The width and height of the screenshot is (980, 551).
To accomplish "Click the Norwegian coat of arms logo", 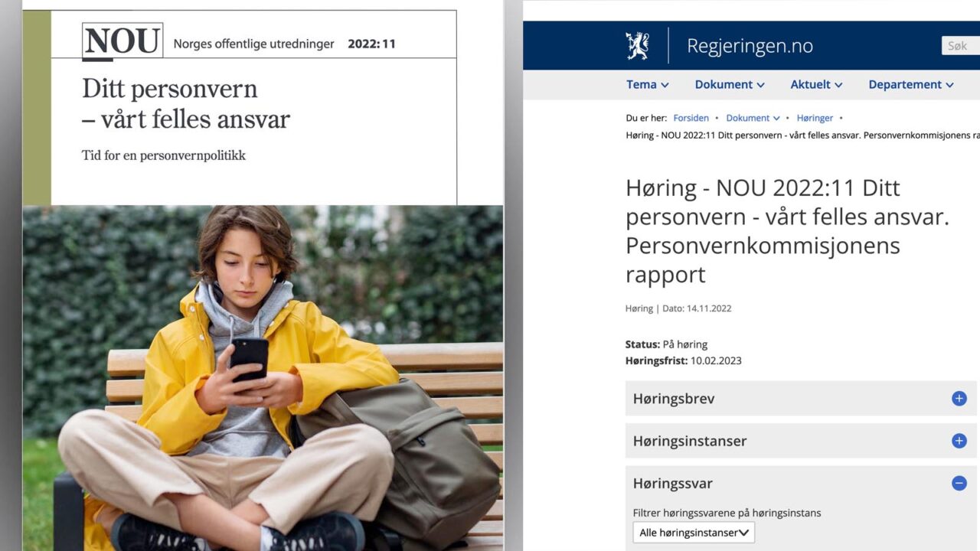I will tap(637, 46).
